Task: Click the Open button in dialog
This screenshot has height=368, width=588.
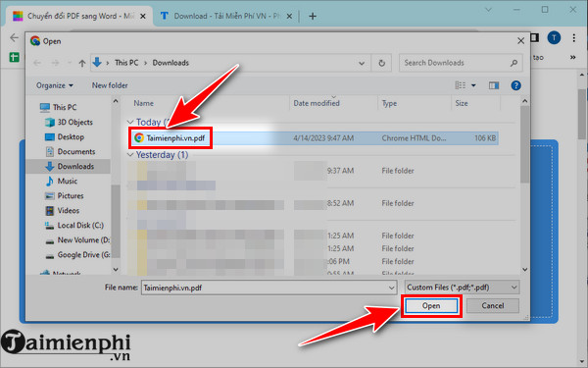Action: coord(431,305)
